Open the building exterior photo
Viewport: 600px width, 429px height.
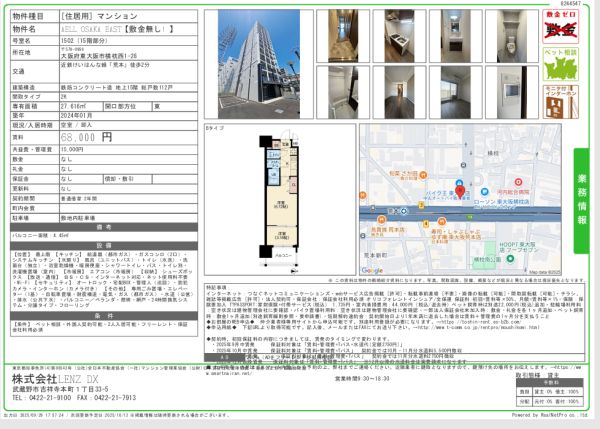coord(259,64)
